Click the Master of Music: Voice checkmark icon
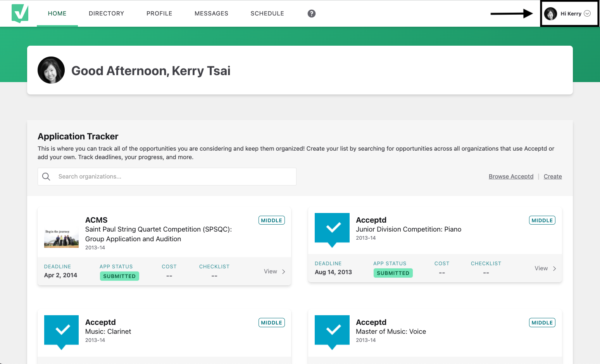Image resolution: width=600 pixels, height=364 pixels. [332, 332]
